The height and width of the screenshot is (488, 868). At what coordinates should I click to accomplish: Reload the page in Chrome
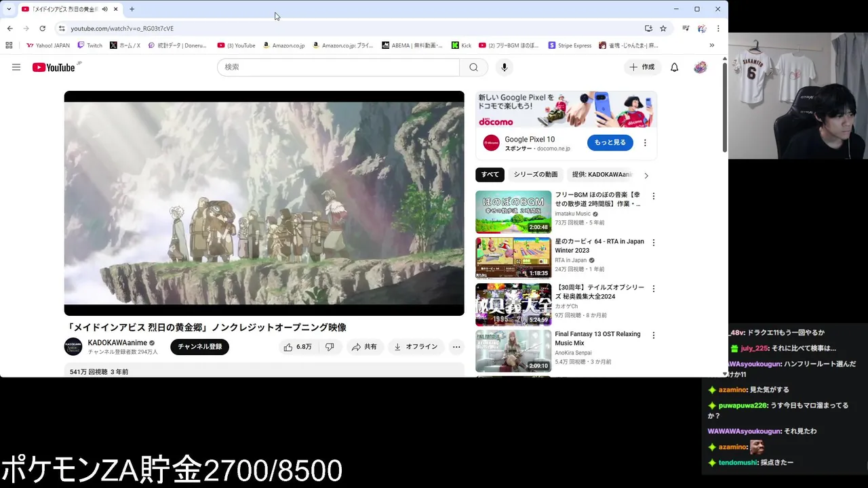point(42,28)
